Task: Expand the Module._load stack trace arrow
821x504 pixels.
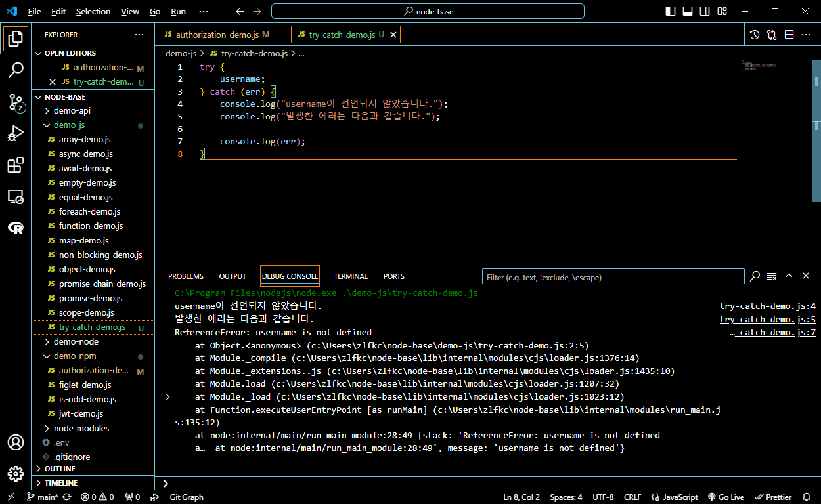Action: (168, 397)
